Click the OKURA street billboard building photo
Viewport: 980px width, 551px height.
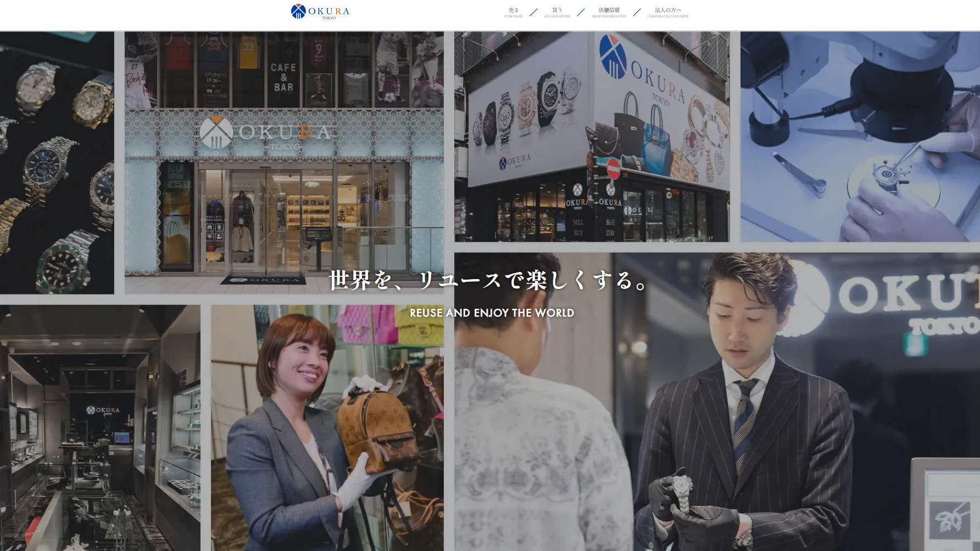coord(592,136)
